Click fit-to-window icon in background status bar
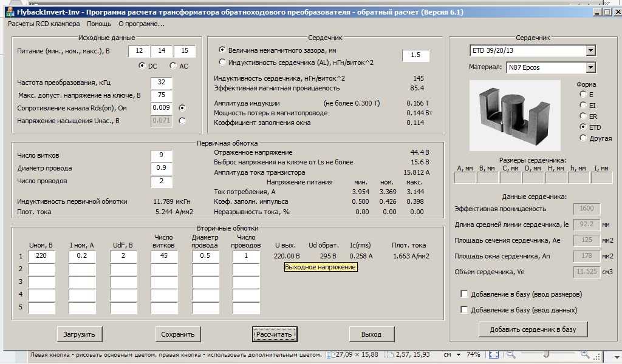The width and height of the screenshot is (622, 364). (x=493, y=354)
